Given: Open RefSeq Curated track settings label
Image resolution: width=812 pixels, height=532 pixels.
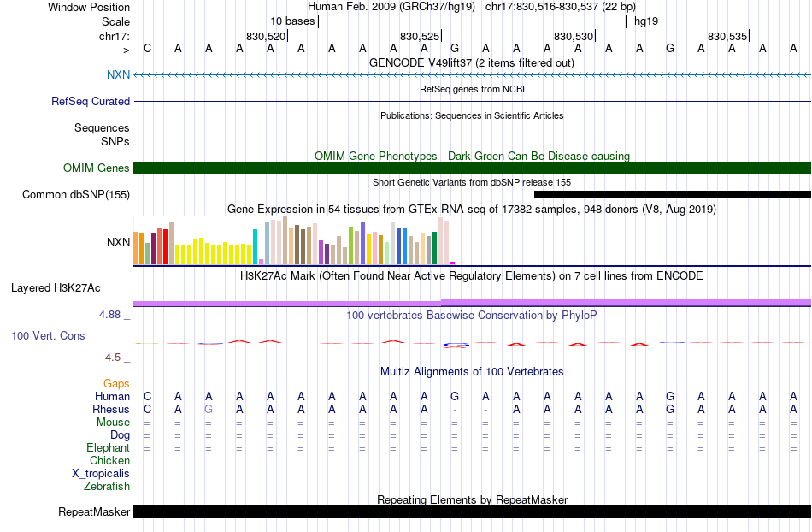Looking at the screenshot, I should pyautogui.click(x=90, y=101).
